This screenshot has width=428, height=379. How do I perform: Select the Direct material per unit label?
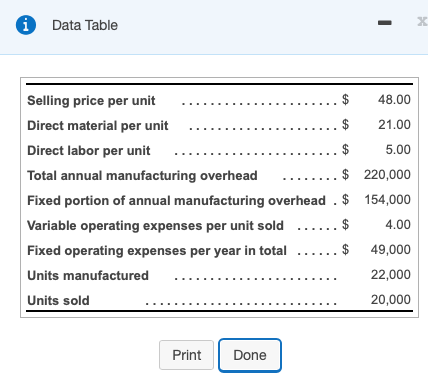(x=98, y=125)
